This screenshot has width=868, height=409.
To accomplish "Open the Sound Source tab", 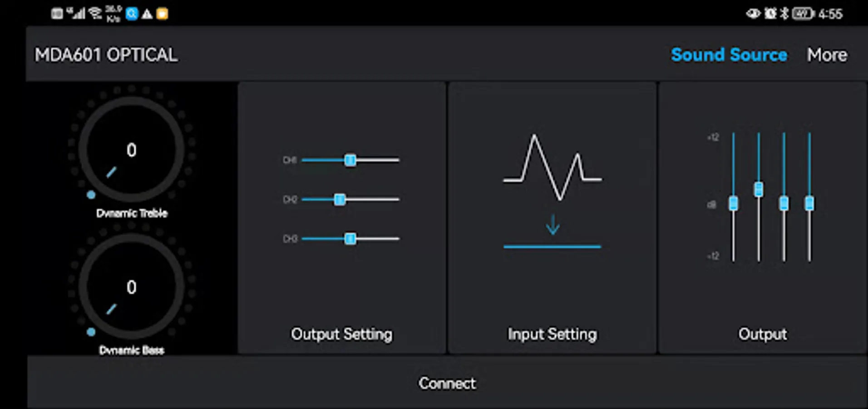I will tap(729, 55).
